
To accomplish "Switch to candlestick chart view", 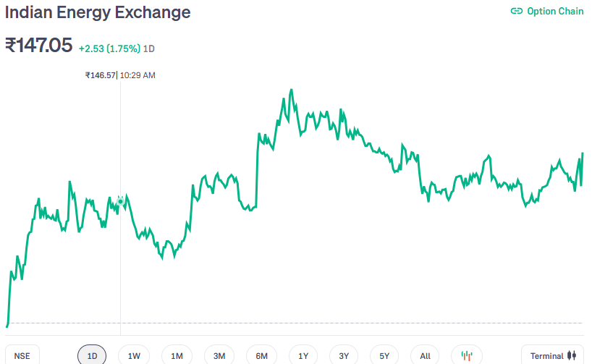I will pyautogui.click(x=467, y=355).
